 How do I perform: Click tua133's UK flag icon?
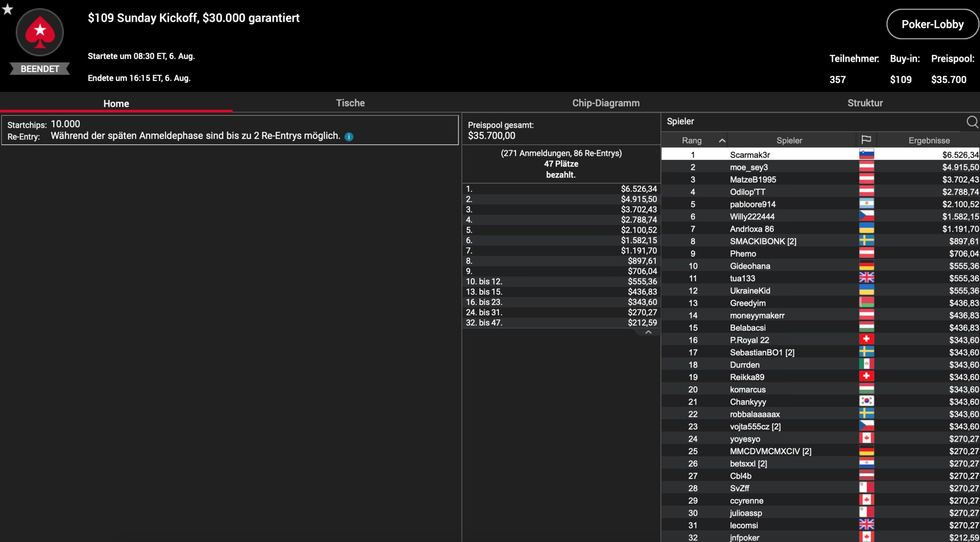[x=866, y=278]
